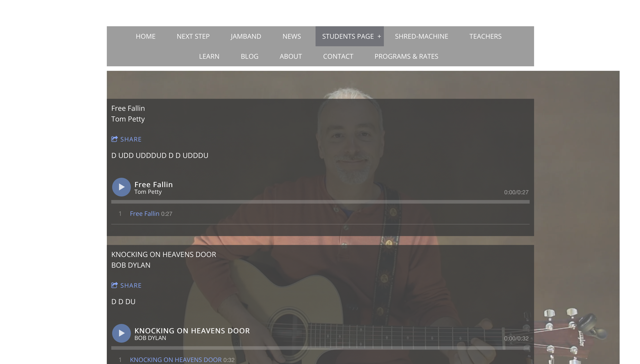Image resolution: width=640 pixels, height=364 pixels.
Task: Open the Students Page menu item
Action: [x=348, y=36]
